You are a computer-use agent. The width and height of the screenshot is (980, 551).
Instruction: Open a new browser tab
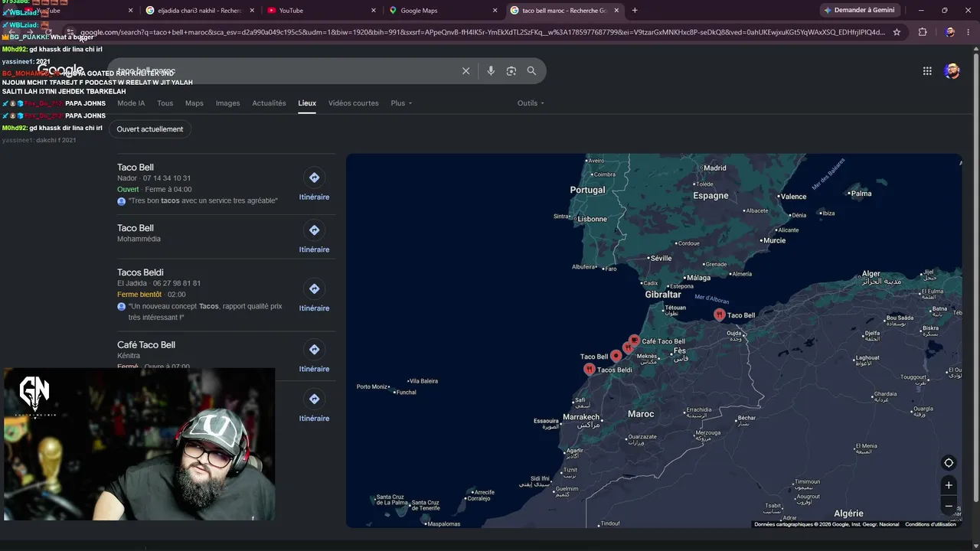(x=635, y=11)
